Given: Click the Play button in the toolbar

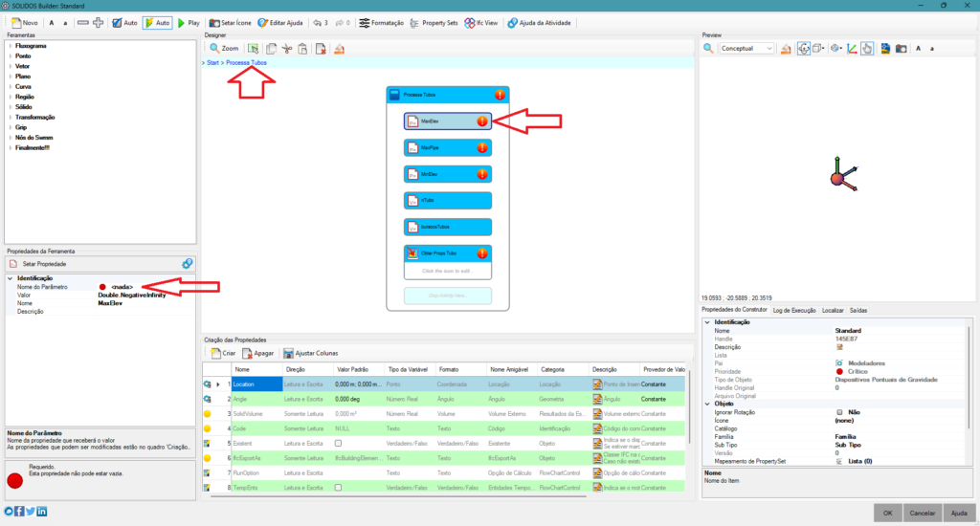Looking at the screenshot, I should [189, 22].
